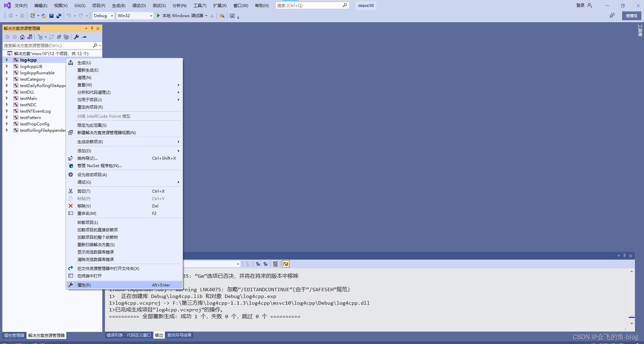Select 清理(N) in the context menu

point(124,78)
